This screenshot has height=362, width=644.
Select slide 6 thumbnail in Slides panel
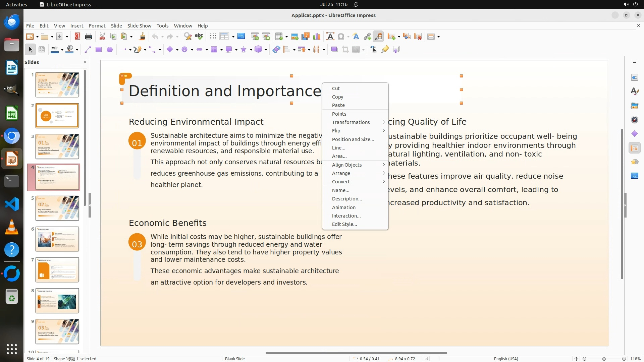click(x=57, y=239)
